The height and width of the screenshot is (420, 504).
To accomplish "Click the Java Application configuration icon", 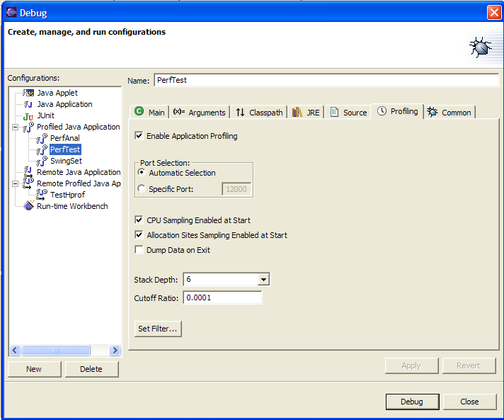I will [x=28, y=104].
